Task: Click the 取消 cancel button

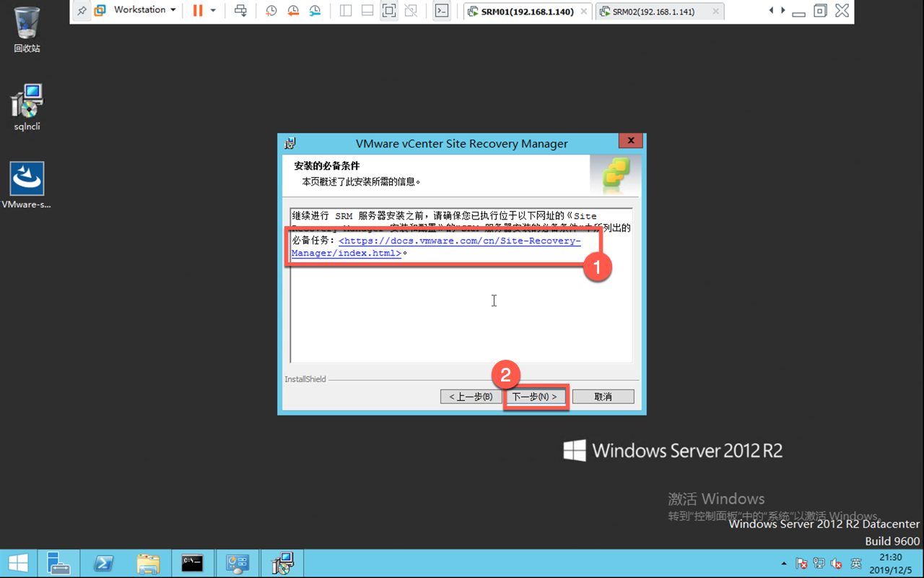Action: (603, 397)
